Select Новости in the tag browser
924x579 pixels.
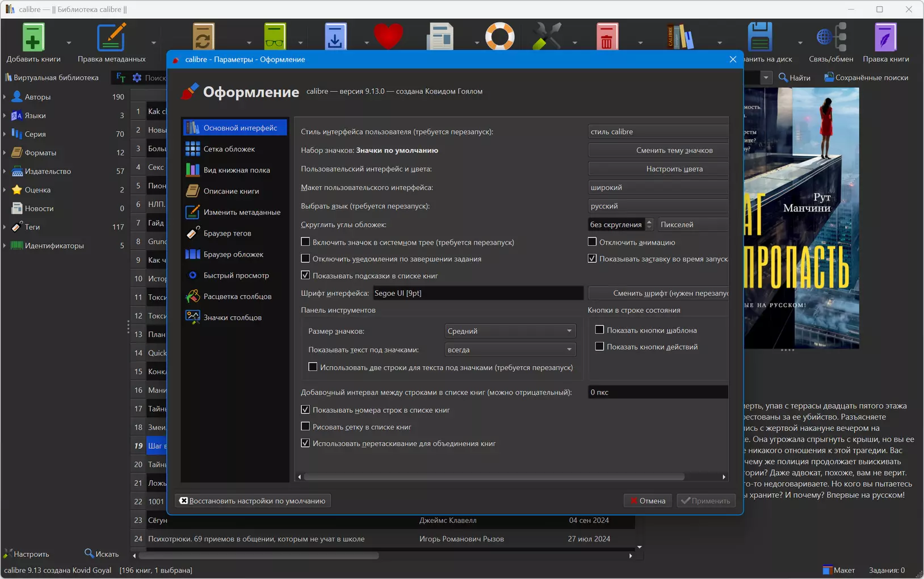[39, 208]
